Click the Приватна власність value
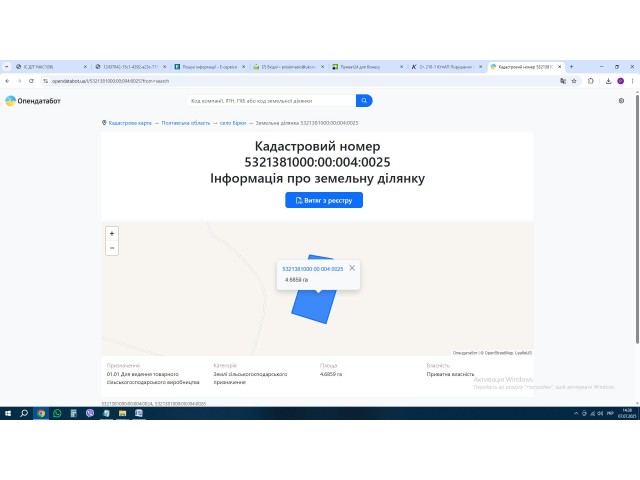Screen dimensions: 640x480 [450, 374]
